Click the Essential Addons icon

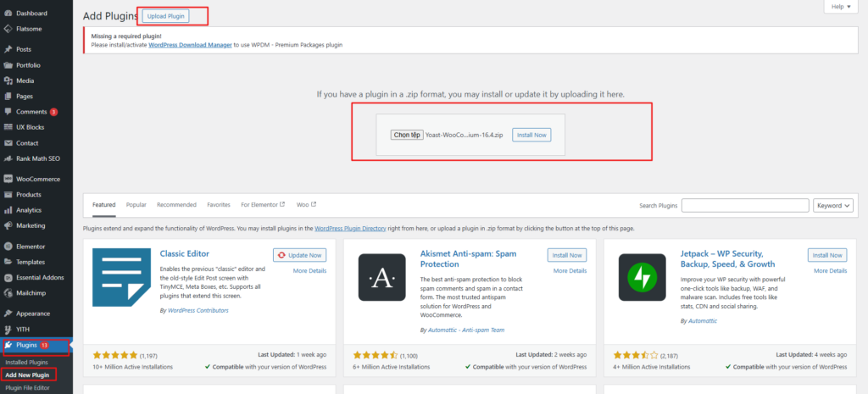[8, 277]
